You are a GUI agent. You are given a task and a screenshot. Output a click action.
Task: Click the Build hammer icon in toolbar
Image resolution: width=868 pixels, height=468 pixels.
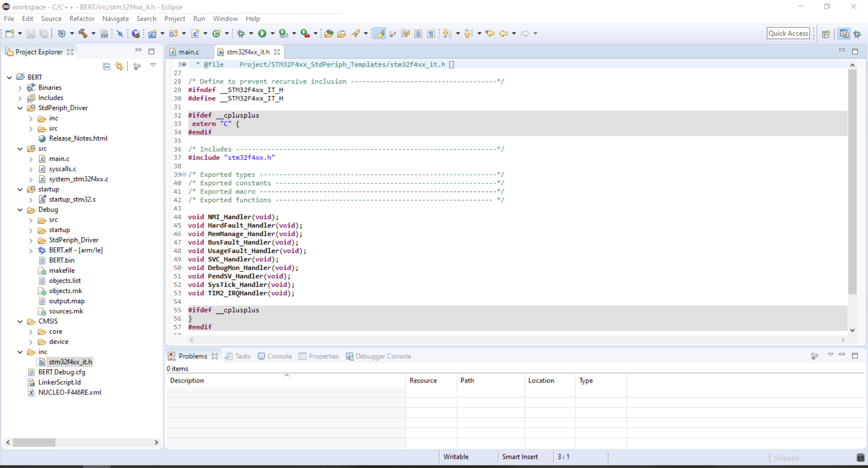(x=83, y=33)
